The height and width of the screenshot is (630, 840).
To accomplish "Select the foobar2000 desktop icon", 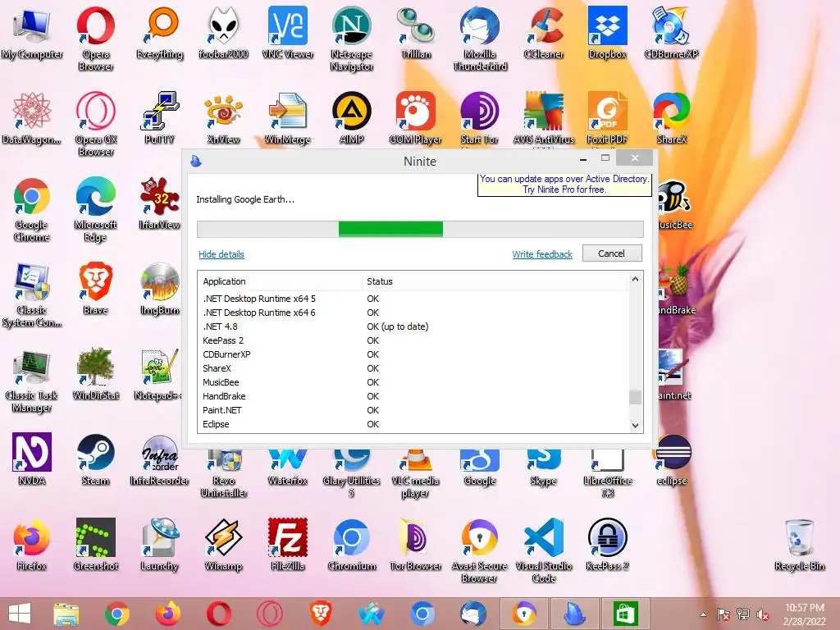I will [x=223, y=32].
